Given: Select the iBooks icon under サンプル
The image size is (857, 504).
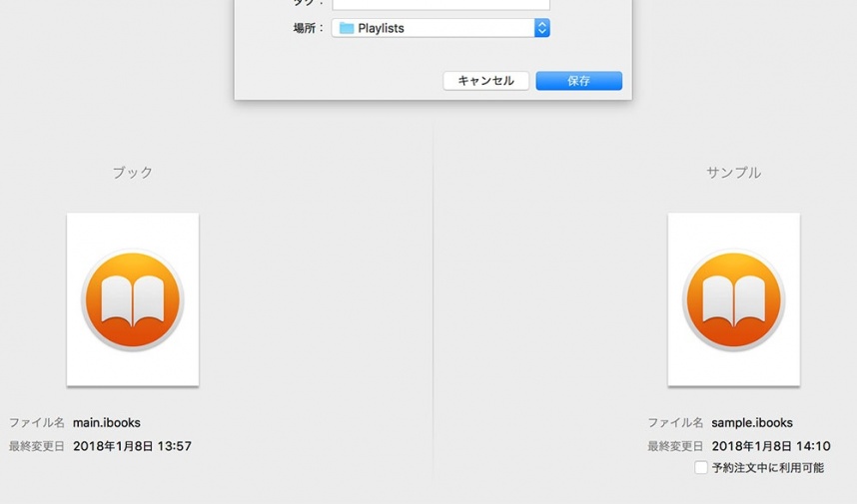Looking at the screenshot, I should pyautogui.click(x=733, y=299).
